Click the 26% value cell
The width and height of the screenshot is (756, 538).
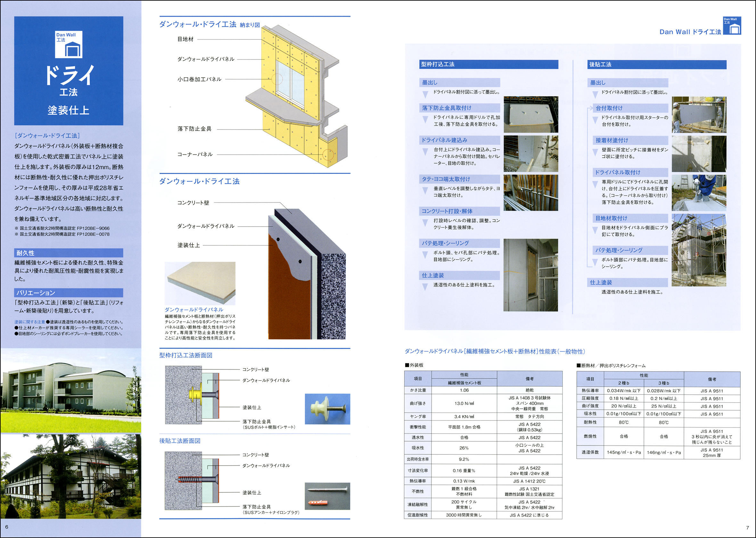464,448
